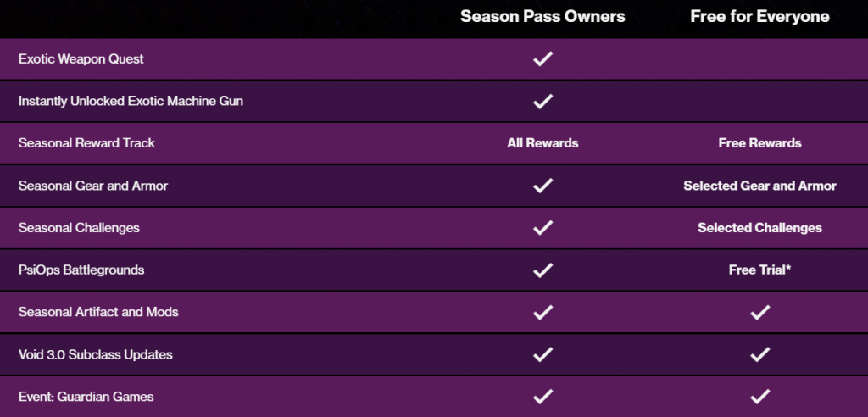The width and height of the screenshot is (868, 417).
Task: Click the Season Pass checkmark for Exotic Weapon Quest
Action: pyautogui.click(x=542, y=58)
